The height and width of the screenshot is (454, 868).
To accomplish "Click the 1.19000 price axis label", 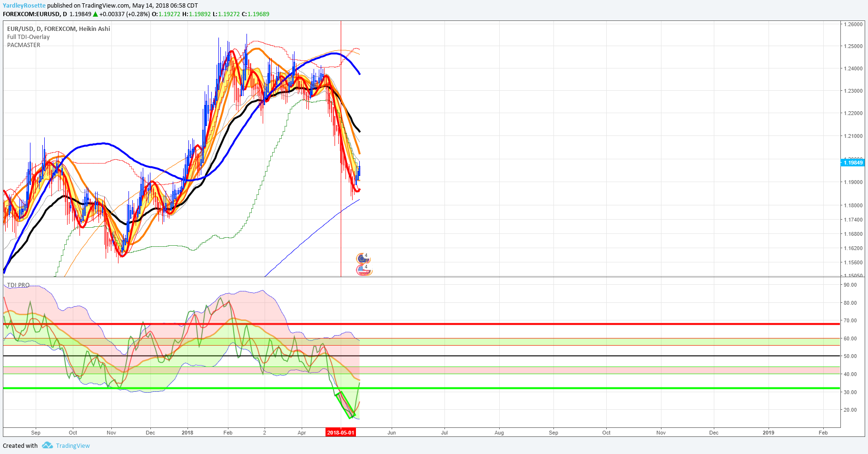I will pos(853,183).
